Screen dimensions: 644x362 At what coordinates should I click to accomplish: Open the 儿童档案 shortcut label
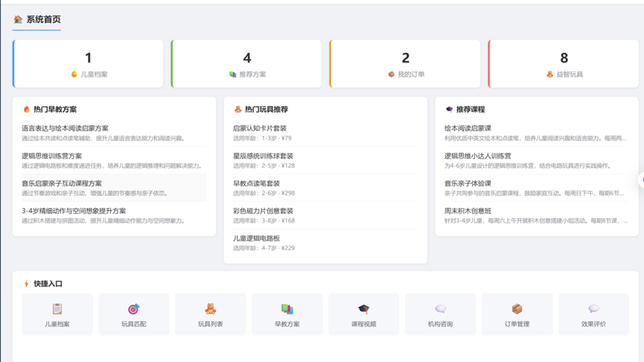coord(57,324)
